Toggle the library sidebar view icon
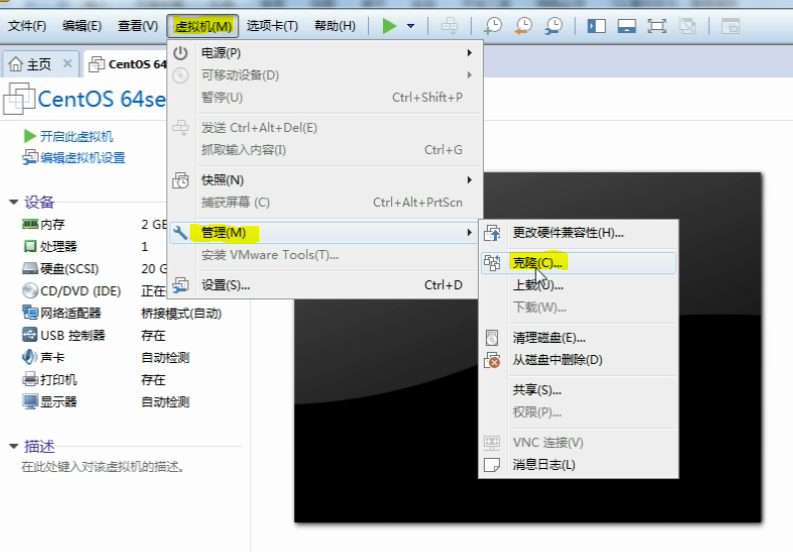Image resolution: width=793 pixels, height=552 pixels. coord(596,26)
